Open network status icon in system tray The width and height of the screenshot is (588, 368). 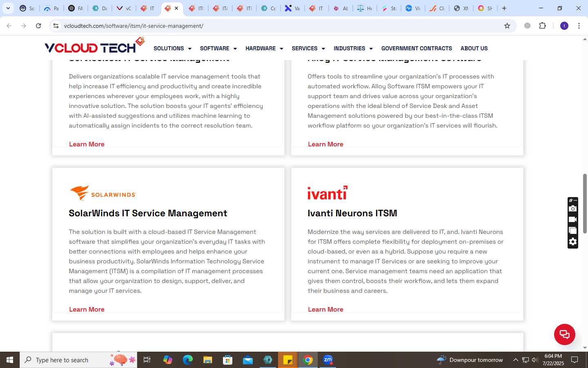coord(525,360)
